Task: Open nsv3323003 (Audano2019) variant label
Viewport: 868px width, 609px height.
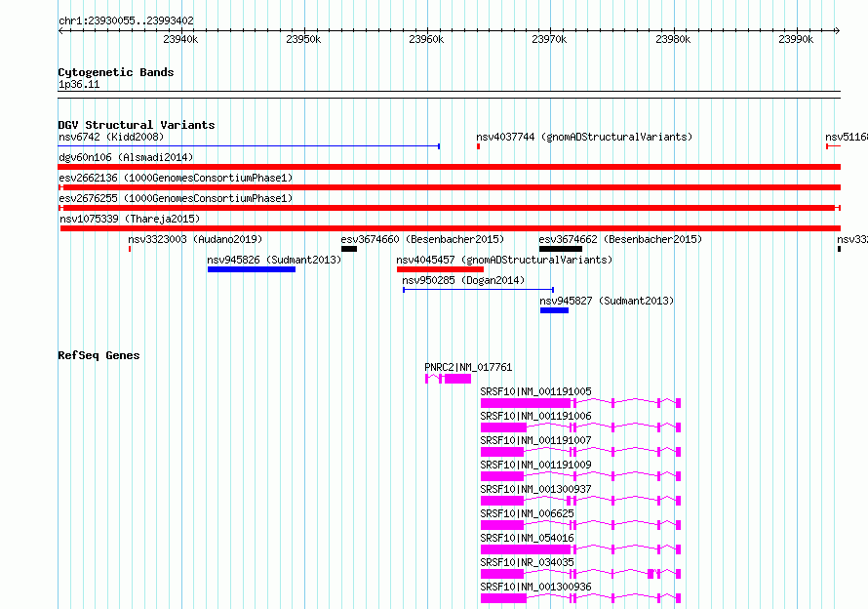Action: pyautogui.click(x=195, y=239)
